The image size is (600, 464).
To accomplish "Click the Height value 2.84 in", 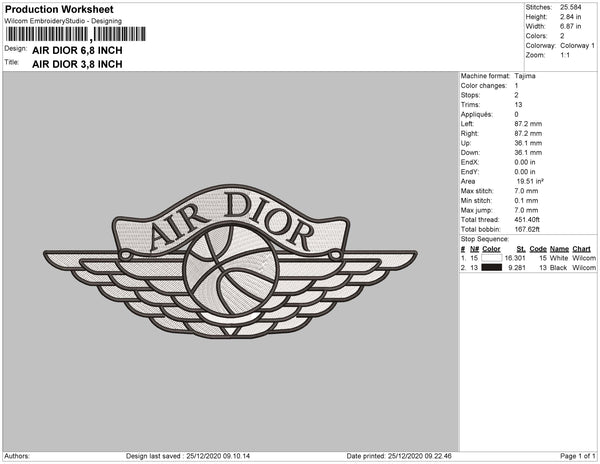I will [571, 17].
